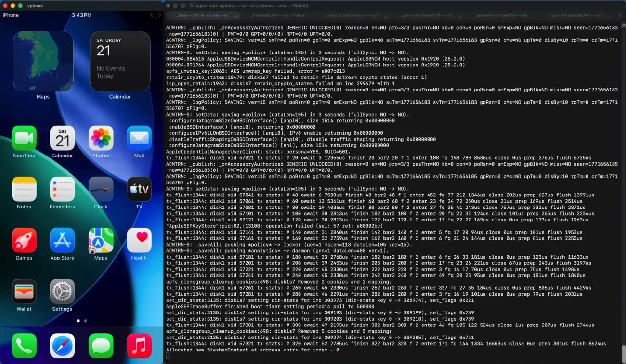
Task: Open the Apple TV app
Action: click(x=139, y=189)
